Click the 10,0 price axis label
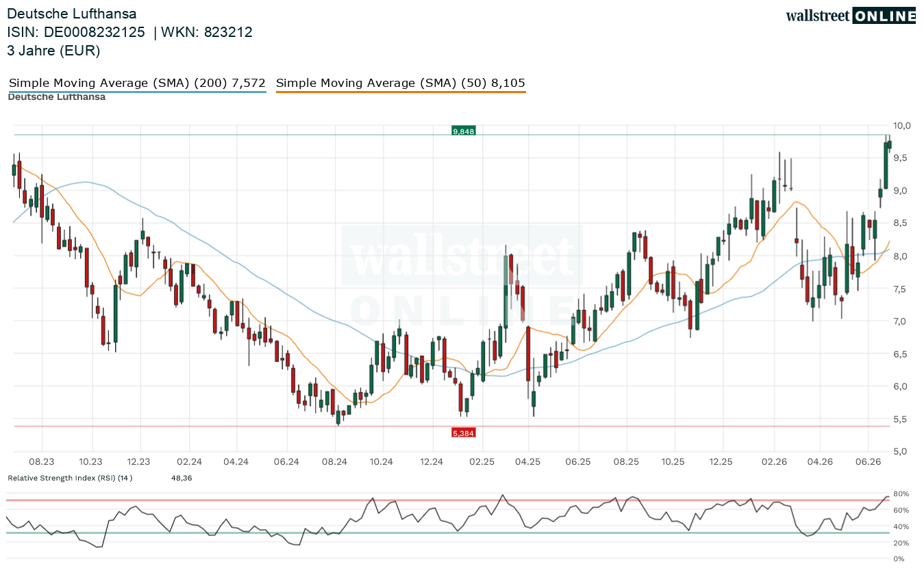Viewport: 924px width, 577px height. (x=902, y=125)
